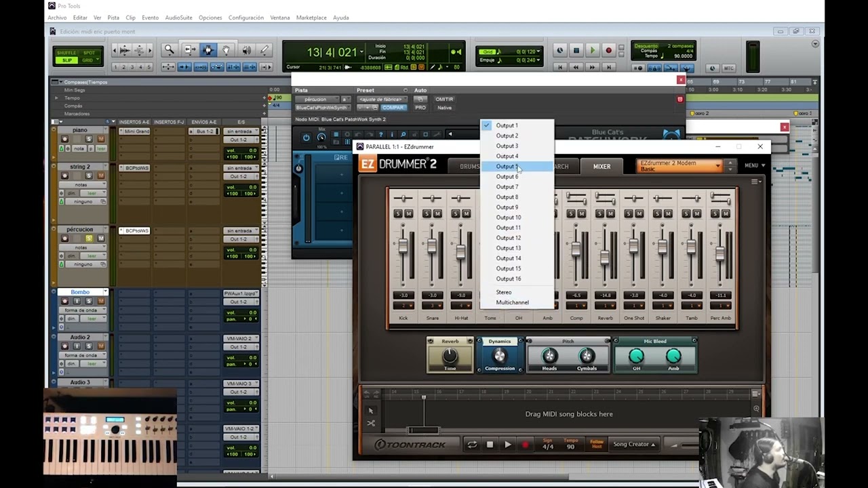Toggle EZdrummer Follow Host button
Viewport: 868px width, 488px height.
pos(597,444)
